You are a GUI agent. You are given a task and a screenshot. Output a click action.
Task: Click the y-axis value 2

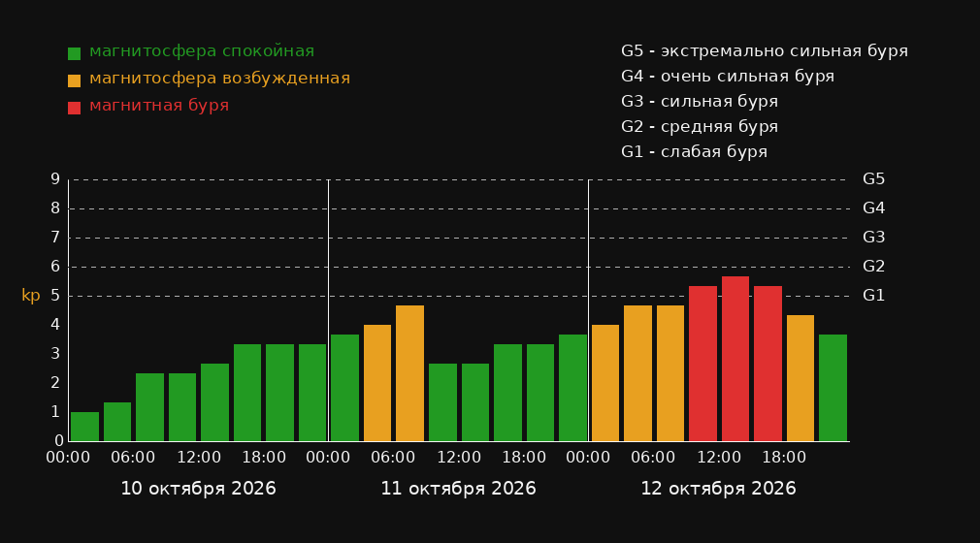[55, 382]
